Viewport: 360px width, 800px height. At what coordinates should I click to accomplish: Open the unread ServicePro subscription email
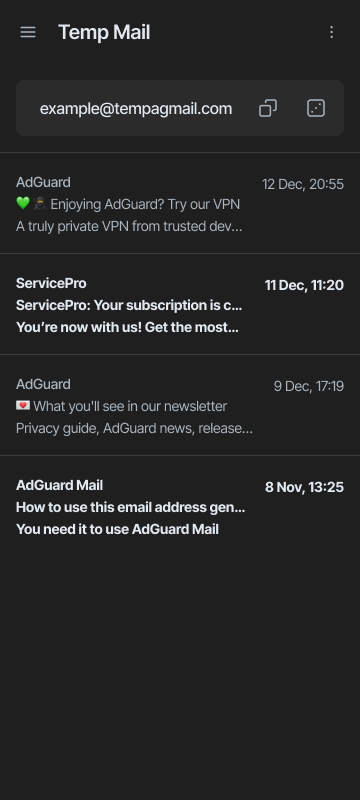coord(180,304)
